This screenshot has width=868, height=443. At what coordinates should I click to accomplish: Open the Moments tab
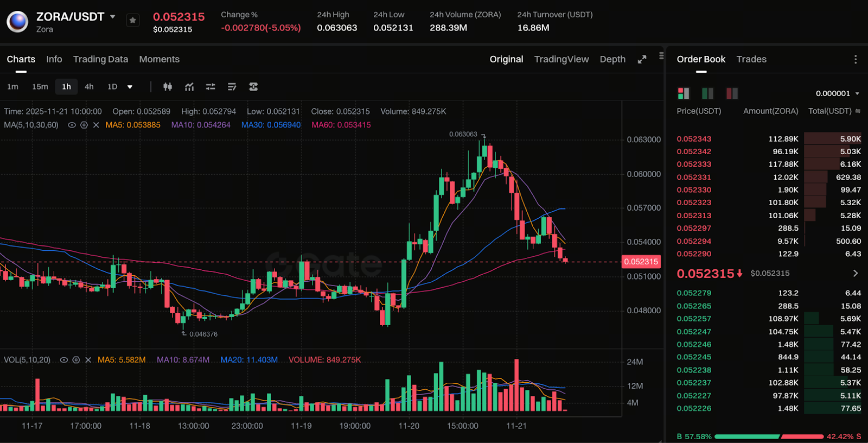[159, 59]
